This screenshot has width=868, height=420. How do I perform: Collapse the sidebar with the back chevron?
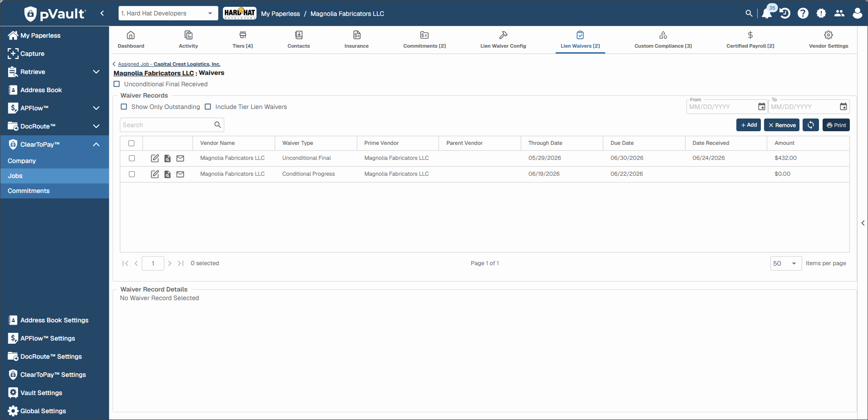[x=102, y=13]
